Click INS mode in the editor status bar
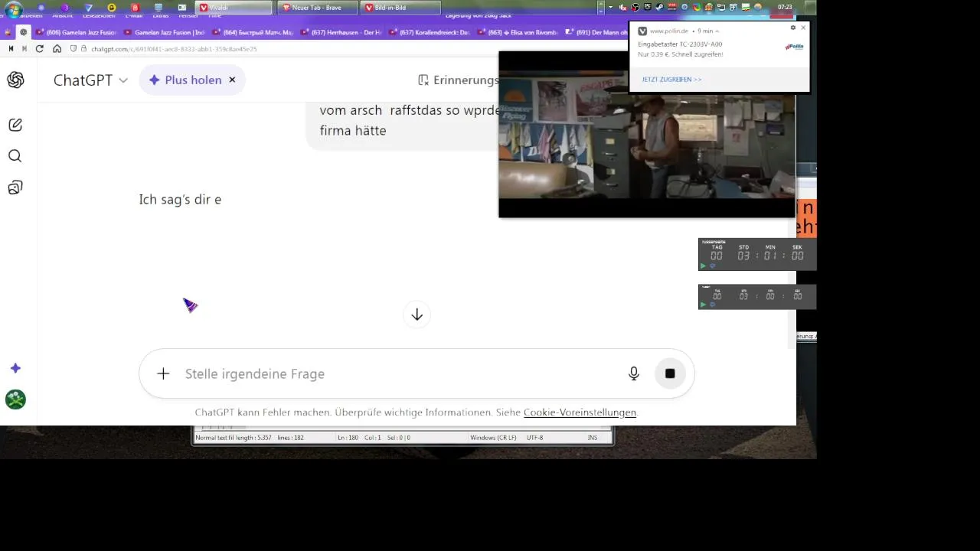This screenshot has width=980, height=551. (x=593, y=438)
